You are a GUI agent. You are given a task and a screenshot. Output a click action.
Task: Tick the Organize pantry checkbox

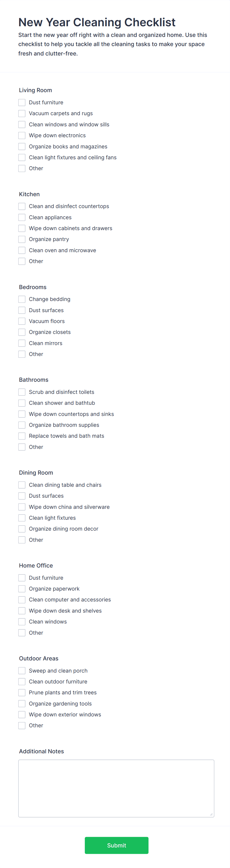click(22, 239)
